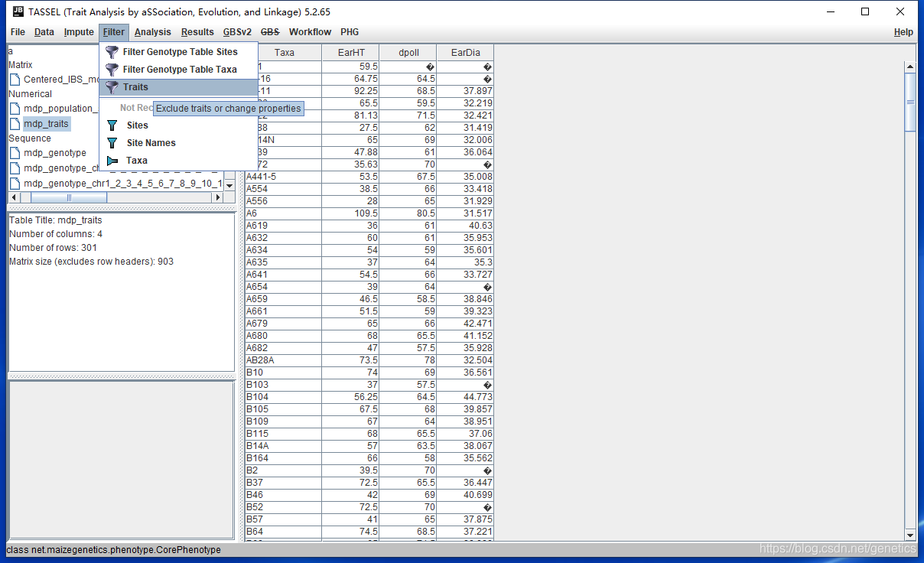Click EarDia value 38.846

(x=466, y=299)
